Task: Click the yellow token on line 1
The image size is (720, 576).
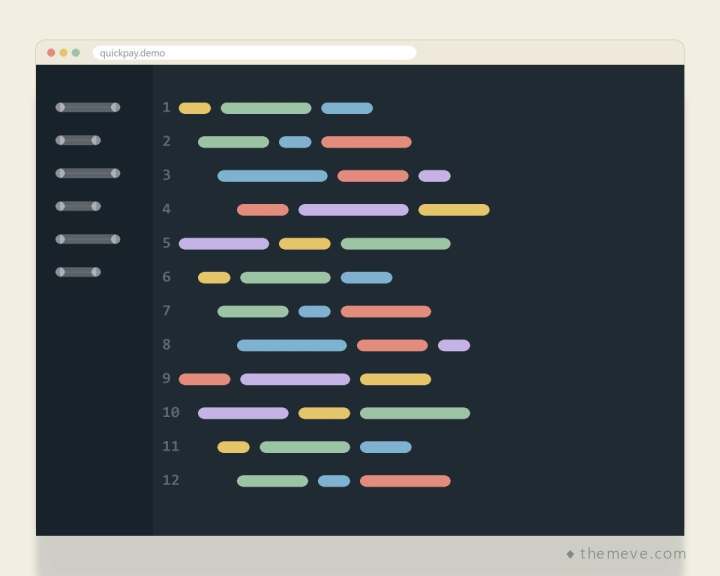Action: click(195, 108)
